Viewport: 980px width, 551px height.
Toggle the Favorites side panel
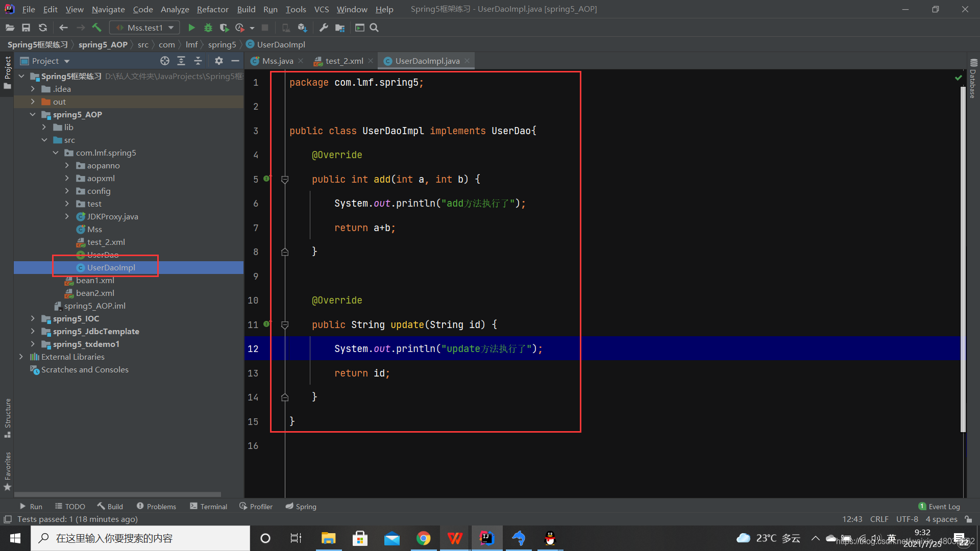coord(7,471)
